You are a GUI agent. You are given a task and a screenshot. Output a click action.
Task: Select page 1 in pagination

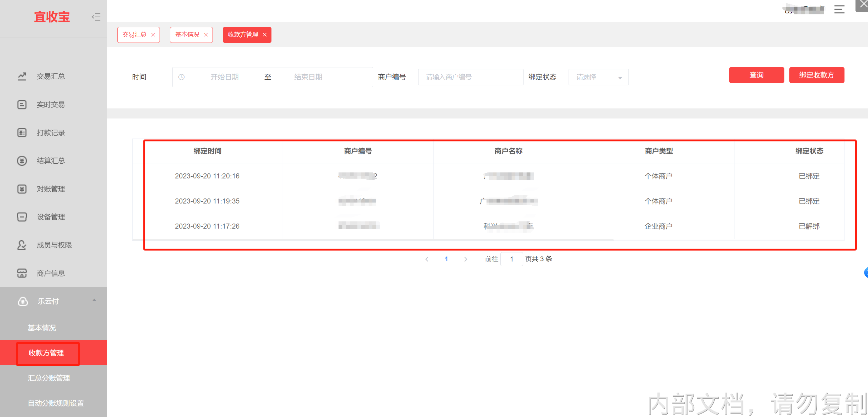446,259
